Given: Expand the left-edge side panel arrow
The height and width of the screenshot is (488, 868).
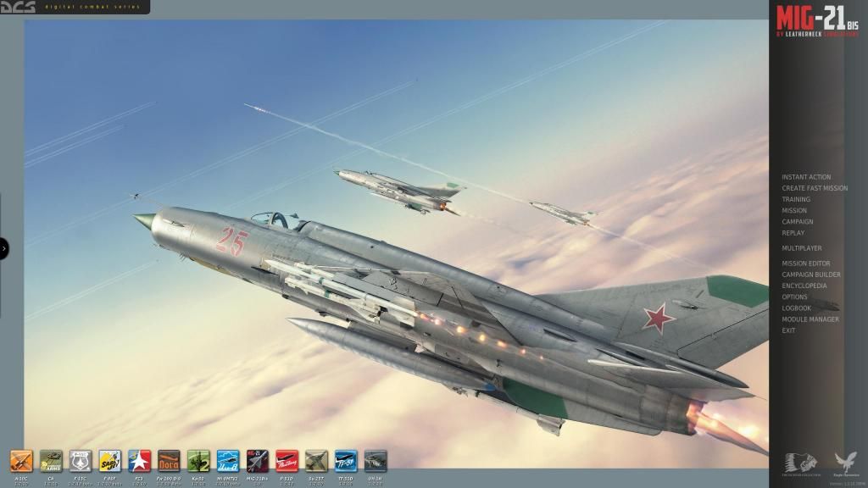Looking at the screenshot, I should tap(4, 248).
